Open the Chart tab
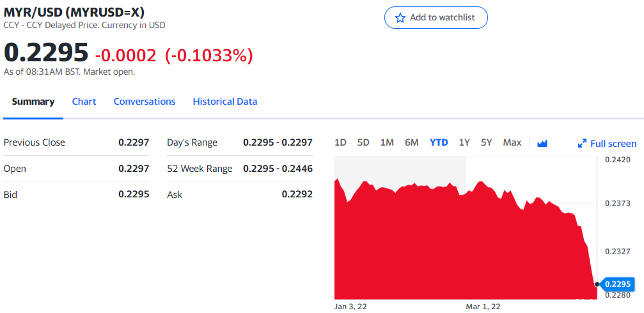 click(84, 102)
